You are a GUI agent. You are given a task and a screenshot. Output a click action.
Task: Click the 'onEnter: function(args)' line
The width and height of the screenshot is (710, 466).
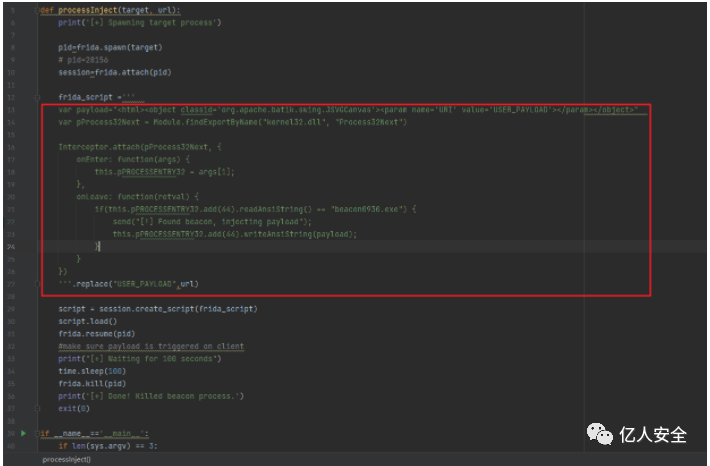133,159
